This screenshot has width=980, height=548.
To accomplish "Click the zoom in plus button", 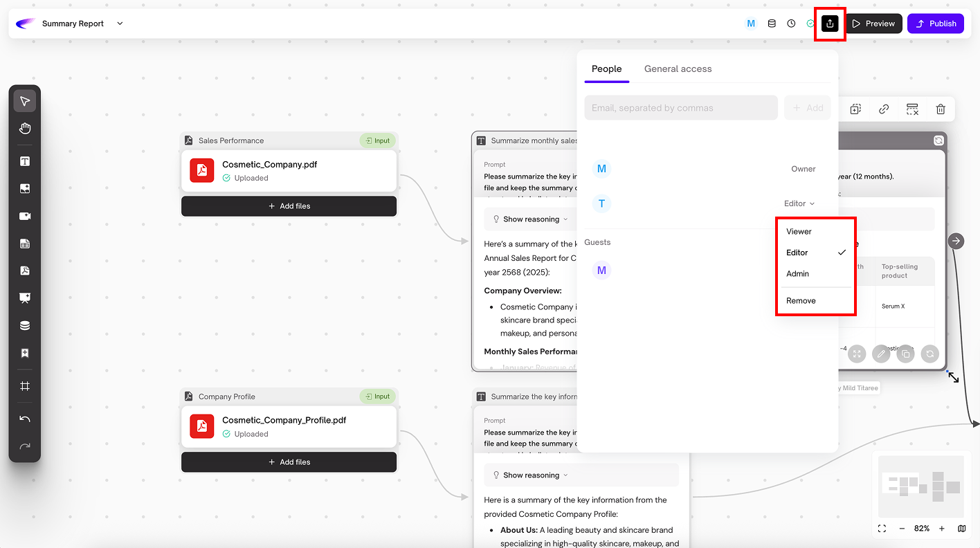I will pos(941,529).
